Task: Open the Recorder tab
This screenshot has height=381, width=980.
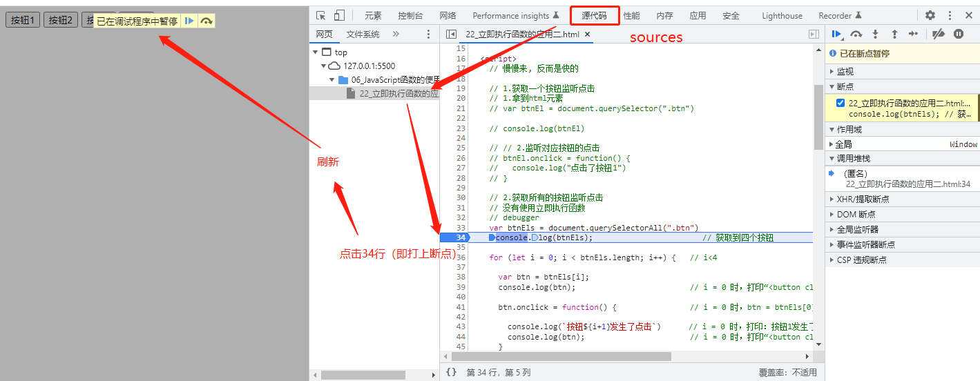Action: coord(840,15)
